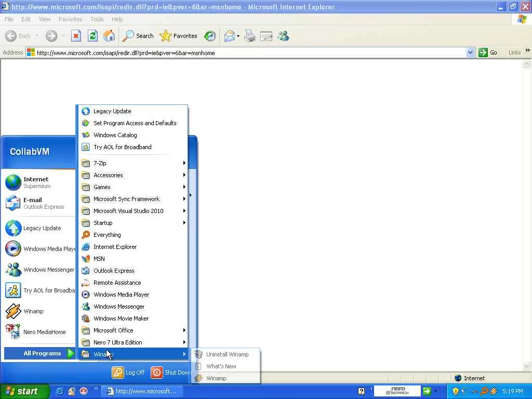
Task: Expand the Links toolbar
Action: 527,50
